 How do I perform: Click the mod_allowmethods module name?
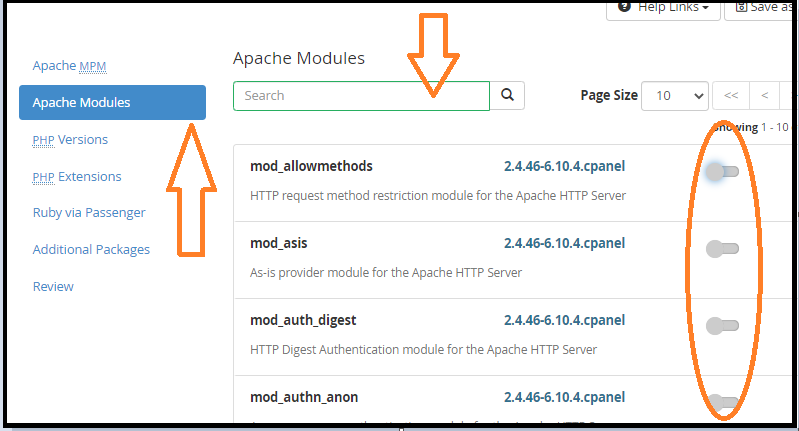click(311, 167)
